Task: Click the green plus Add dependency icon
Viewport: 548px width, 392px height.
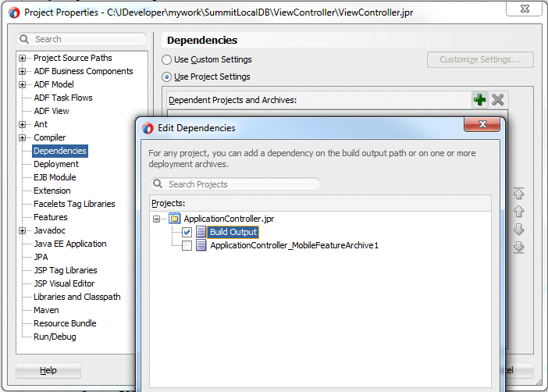Action: [479, 100]
